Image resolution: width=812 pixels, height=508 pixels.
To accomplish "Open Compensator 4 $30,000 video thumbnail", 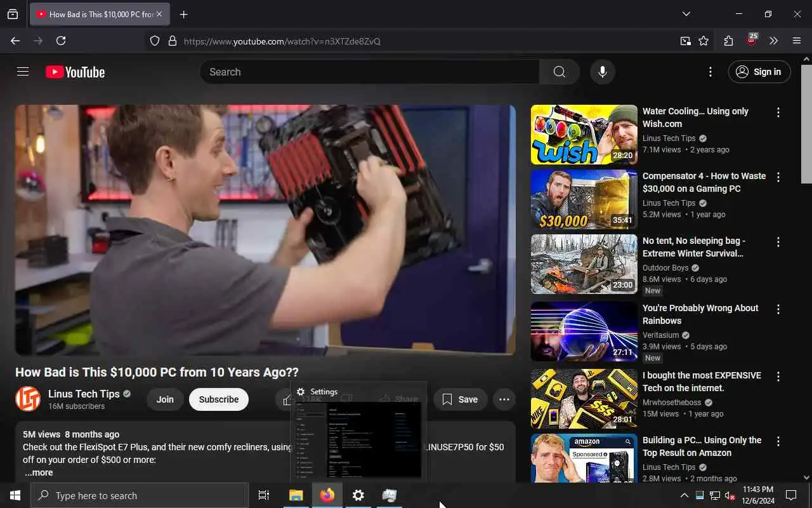I will (584, 199).
